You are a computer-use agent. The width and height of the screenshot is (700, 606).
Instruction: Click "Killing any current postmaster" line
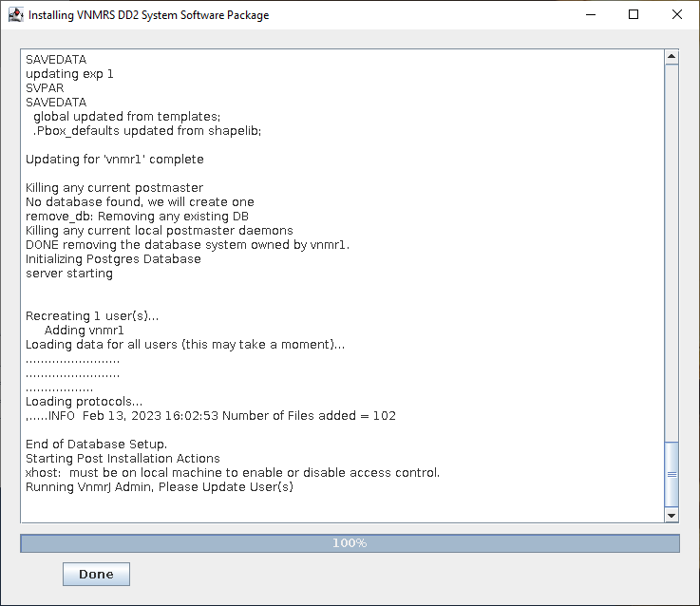[x=114, y=188]
